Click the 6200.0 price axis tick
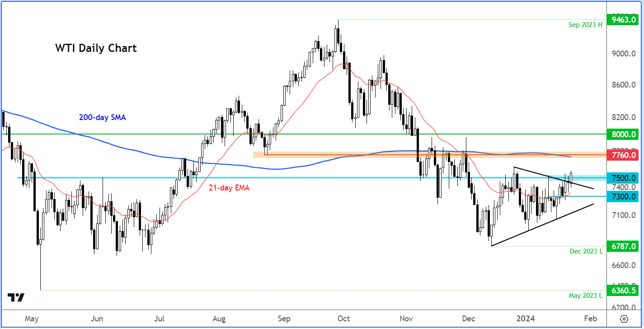Image resolution: width=644 pixels, height=329 pixels. coord(623,307)
